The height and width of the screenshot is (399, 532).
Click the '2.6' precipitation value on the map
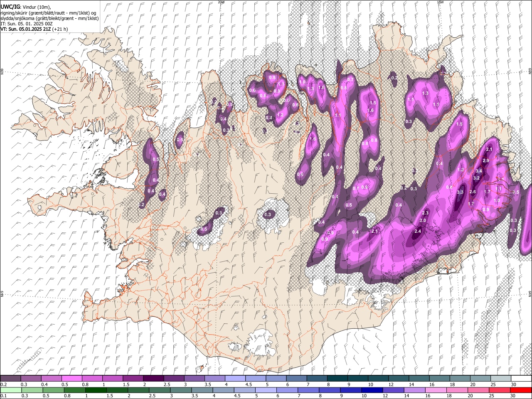473,192
